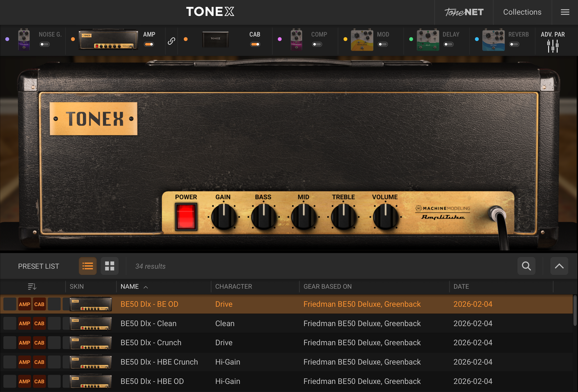Click AMP badge on BE OD row

(x=24, y=304)
